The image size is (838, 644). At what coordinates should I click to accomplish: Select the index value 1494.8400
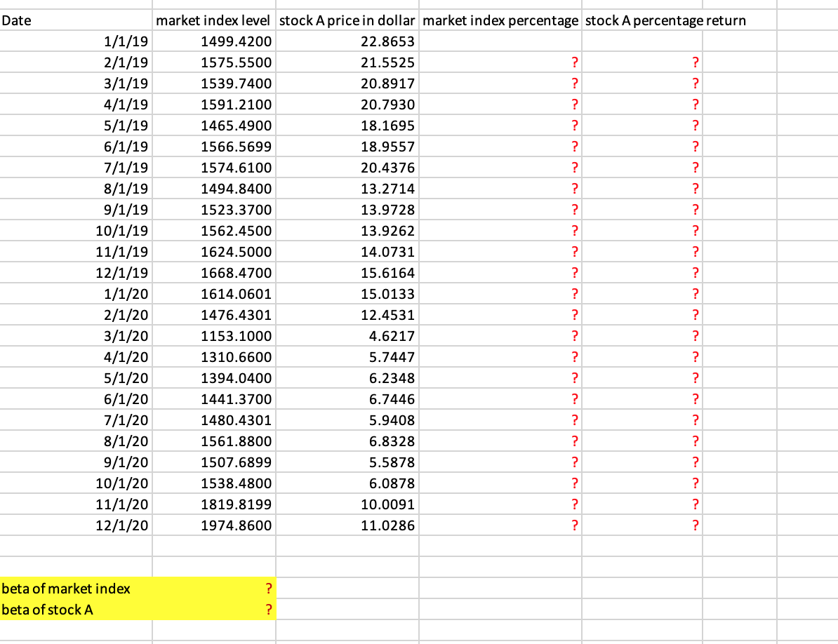coord(214,189)
